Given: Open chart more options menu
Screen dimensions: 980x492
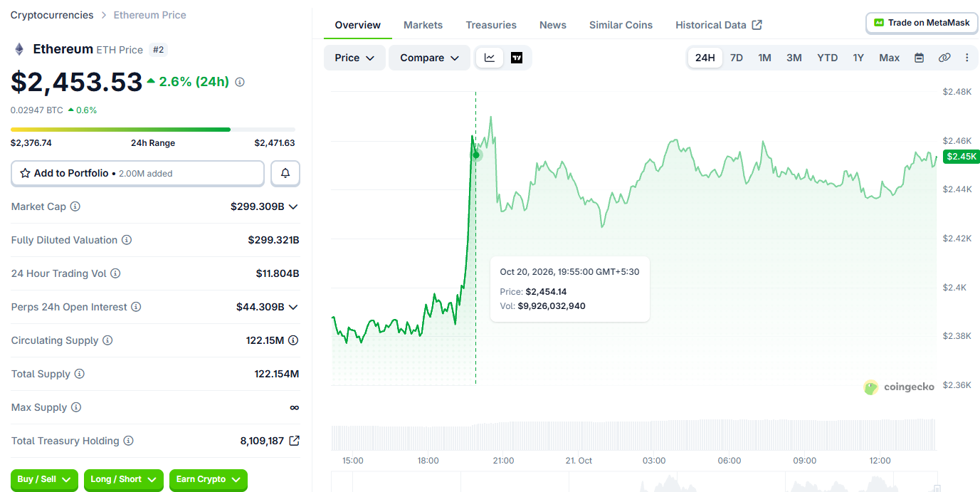Looking at the screenshot, I should (966, 58).
